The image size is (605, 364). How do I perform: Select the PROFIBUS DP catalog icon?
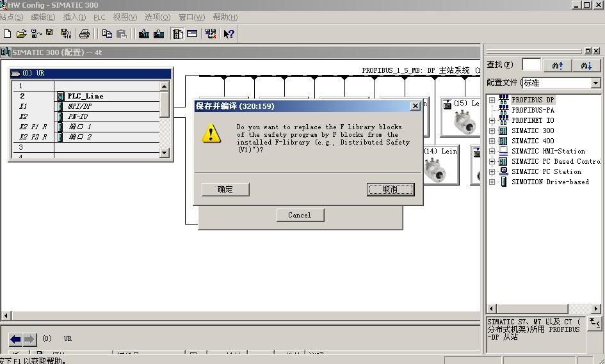pos(503,100)
